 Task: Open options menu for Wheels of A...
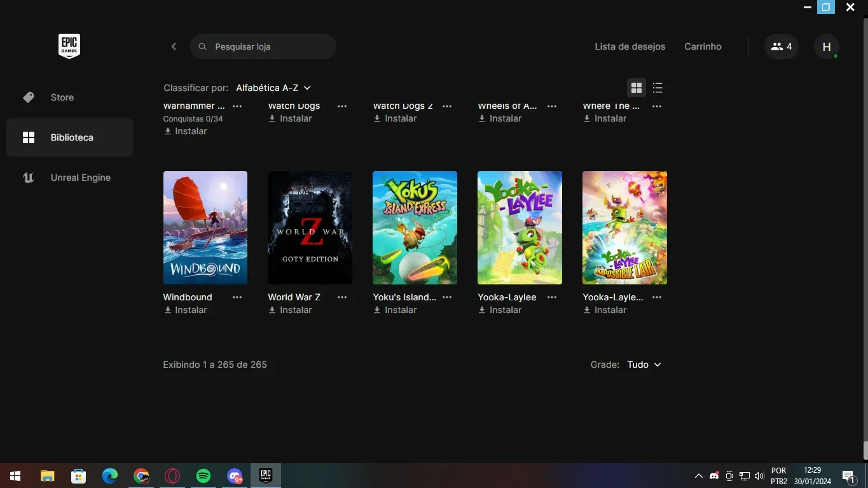pyautogui.click(x=552, y=106)
